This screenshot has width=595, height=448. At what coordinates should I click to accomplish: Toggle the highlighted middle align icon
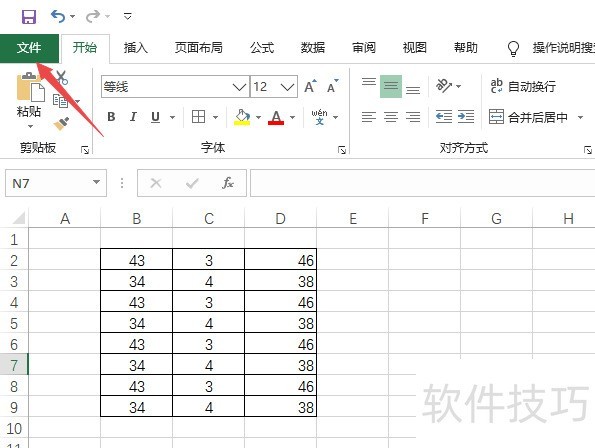click(x=391, y=86)
